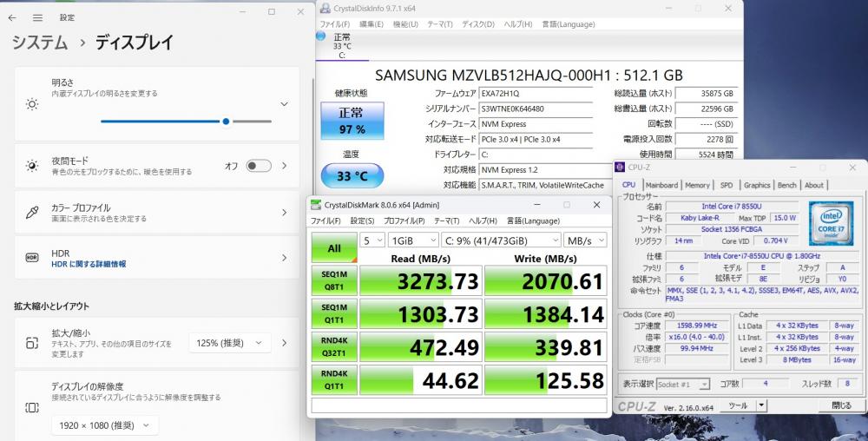Screen dimensions: 868x441
Task: Click the CrystalDiskMark title bar icon
Action: [x=316, y=205]
